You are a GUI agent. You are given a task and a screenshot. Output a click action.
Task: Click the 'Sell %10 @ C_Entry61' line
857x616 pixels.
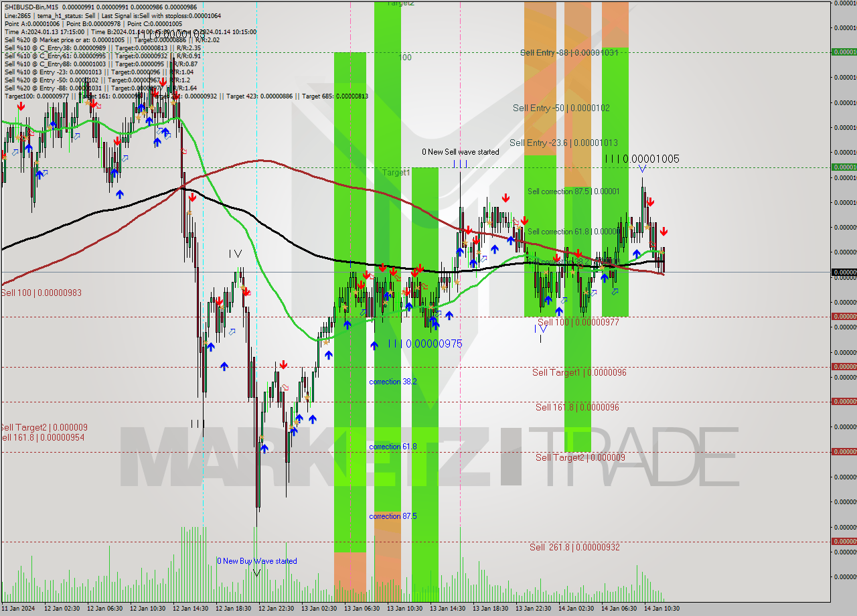click(x=102, y=56)
